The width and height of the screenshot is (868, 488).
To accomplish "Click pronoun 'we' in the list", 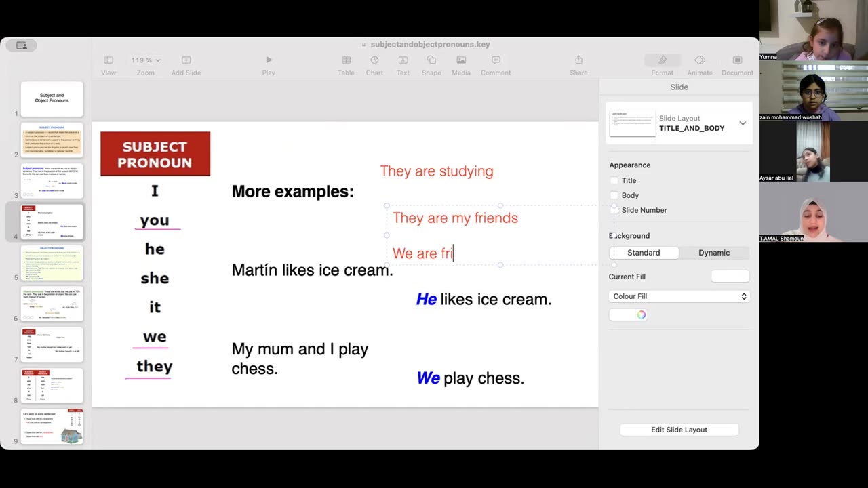I will coord(155,336).
